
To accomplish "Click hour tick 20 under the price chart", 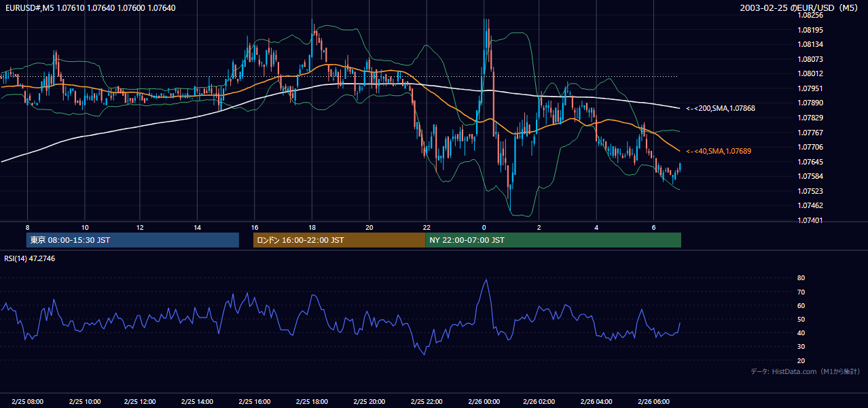I will [x=369, y=227].
